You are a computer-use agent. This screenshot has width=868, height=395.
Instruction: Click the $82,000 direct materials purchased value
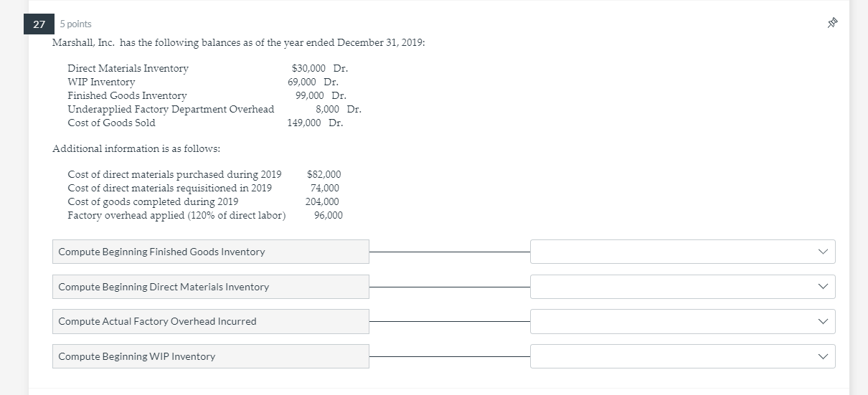[324, 174]
